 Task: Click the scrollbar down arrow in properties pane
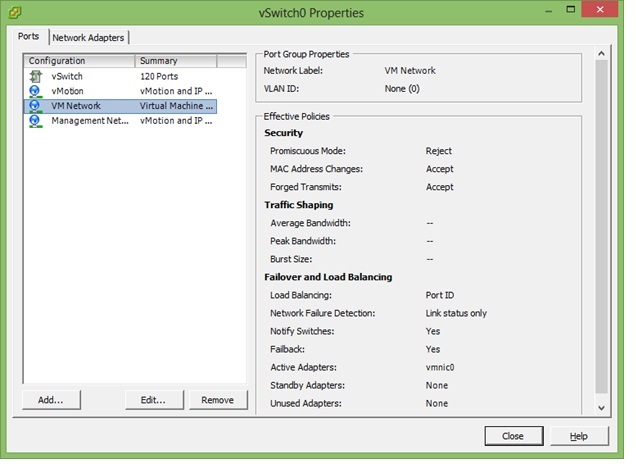(601, 408)
